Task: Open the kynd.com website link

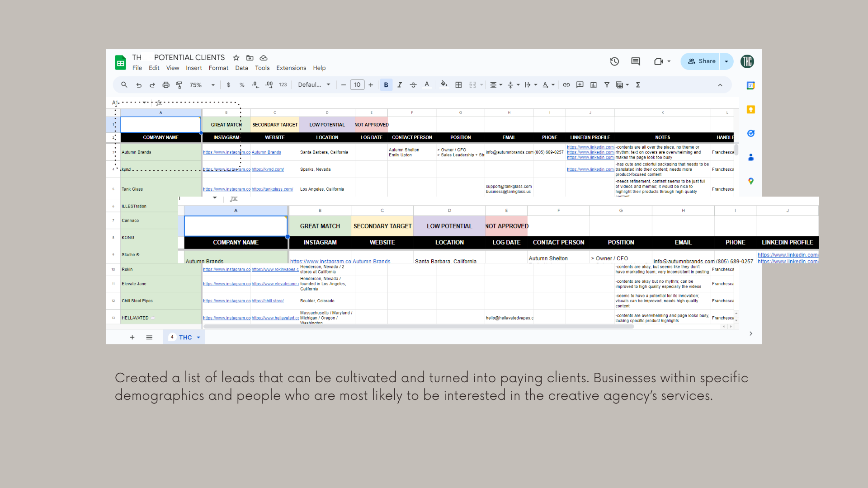Action: (x=268, y=169)
